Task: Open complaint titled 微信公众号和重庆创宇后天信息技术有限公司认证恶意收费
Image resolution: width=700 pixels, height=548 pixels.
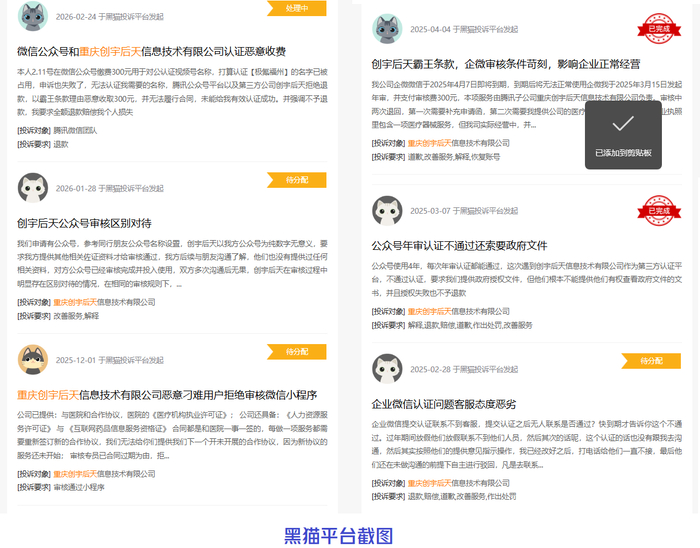Action: point(151,52)
